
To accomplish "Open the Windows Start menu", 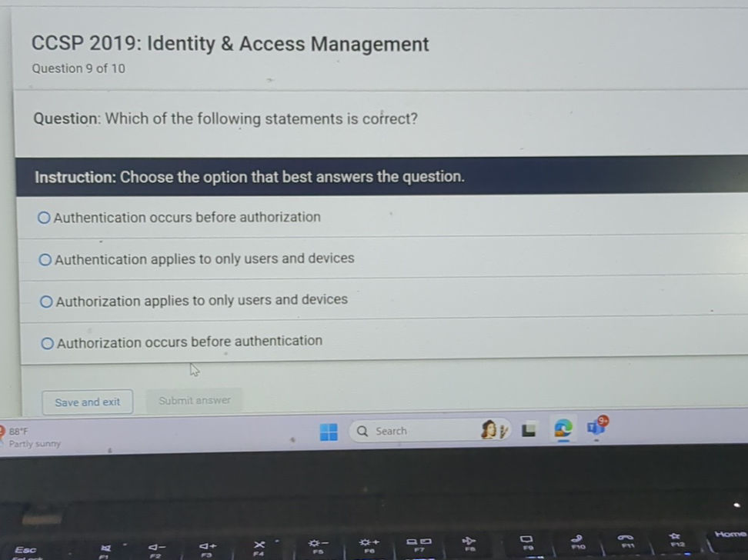I will pyautogui.click(x=329, y=432).
